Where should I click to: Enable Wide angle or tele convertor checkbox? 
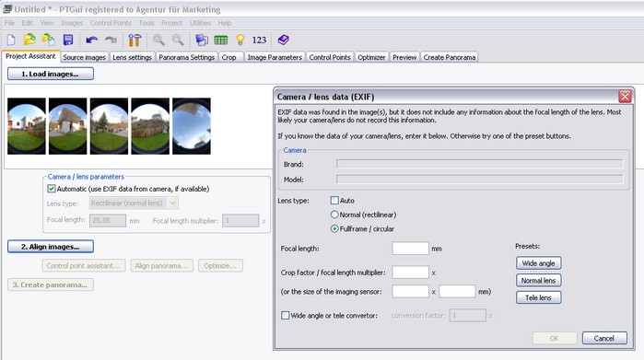tap(285, 315)
